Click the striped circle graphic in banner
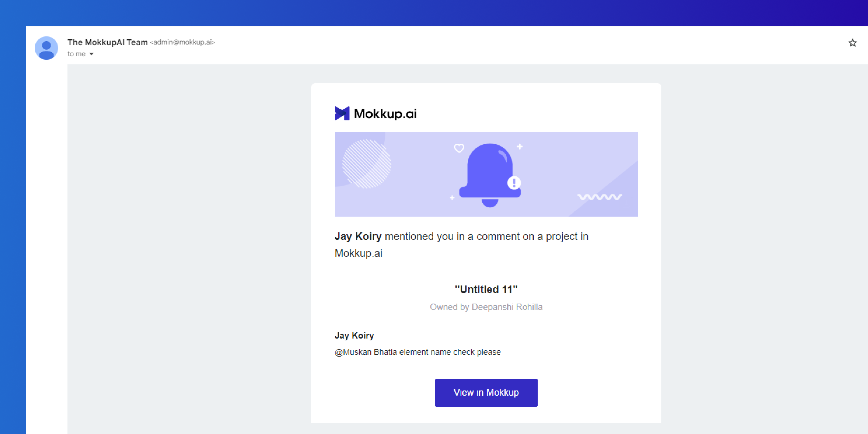This screenshot has width=868, height=434. coord(367,164)
